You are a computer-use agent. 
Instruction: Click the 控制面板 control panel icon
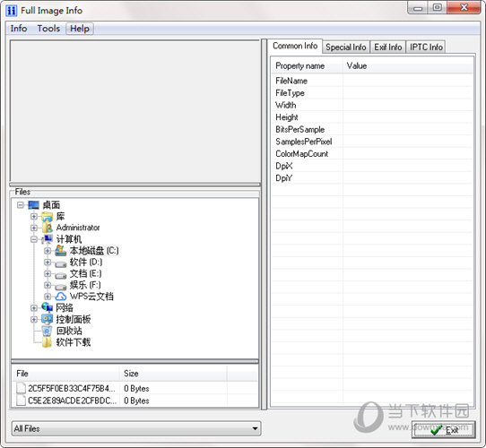48,319
